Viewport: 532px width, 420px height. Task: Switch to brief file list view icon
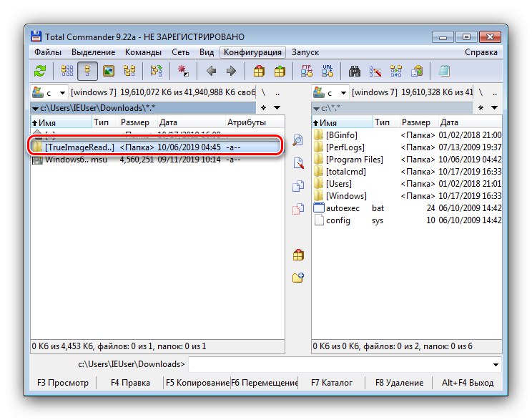point(66,71)
